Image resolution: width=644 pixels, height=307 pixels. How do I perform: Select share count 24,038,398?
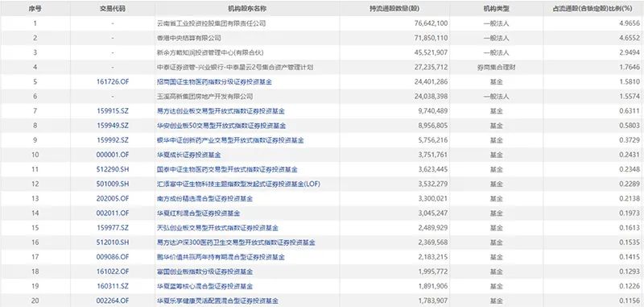pyautogui.click(x=431, y=96)
